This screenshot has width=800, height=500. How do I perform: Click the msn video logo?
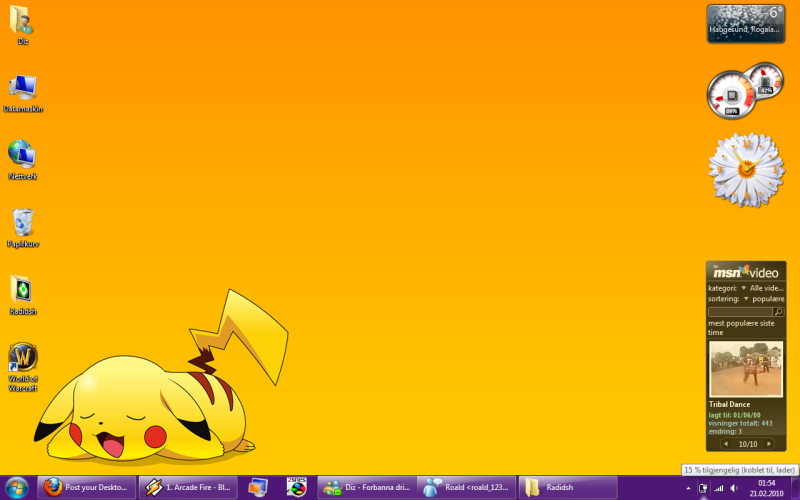[746, 271]
